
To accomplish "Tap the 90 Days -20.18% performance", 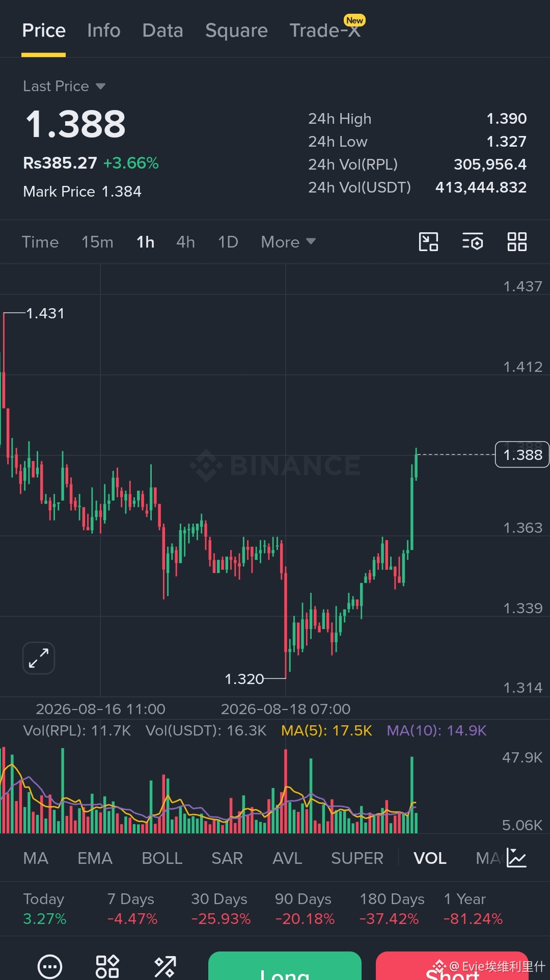I will coord(305,909).
